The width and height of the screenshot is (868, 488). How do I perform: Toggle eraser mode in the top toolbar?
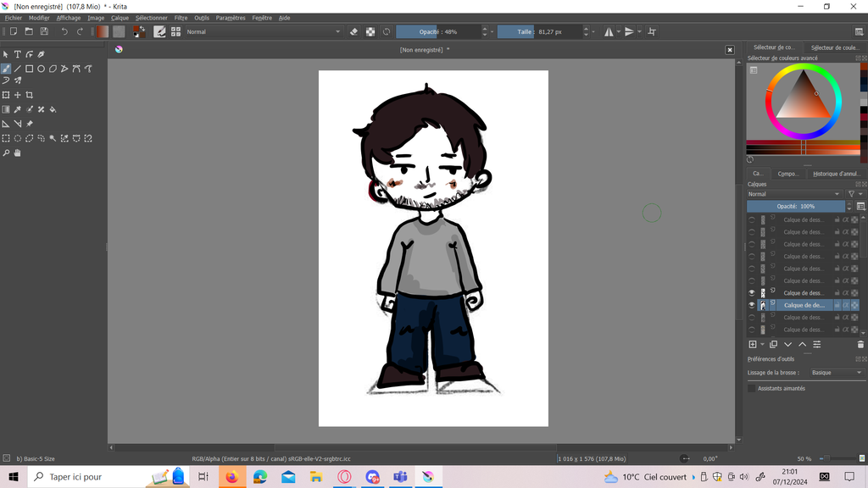(354, 31)
